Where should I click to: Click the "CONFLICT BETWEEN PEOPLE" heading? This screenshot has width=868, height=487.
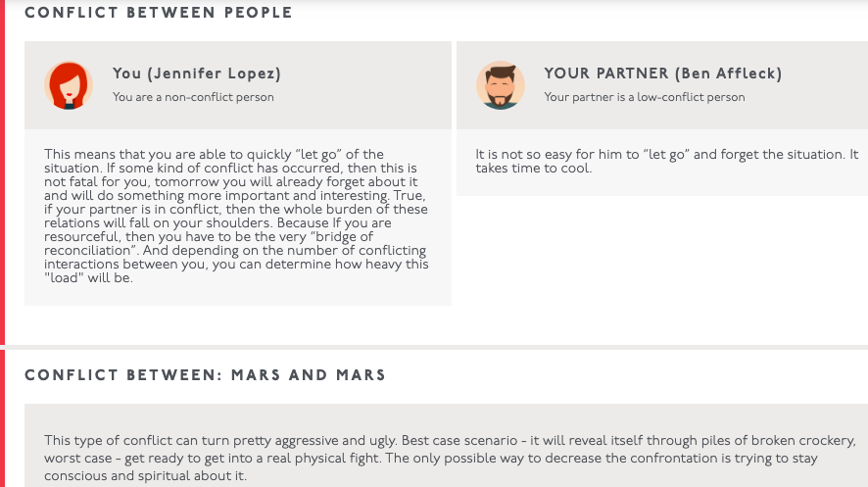point(159,13)
